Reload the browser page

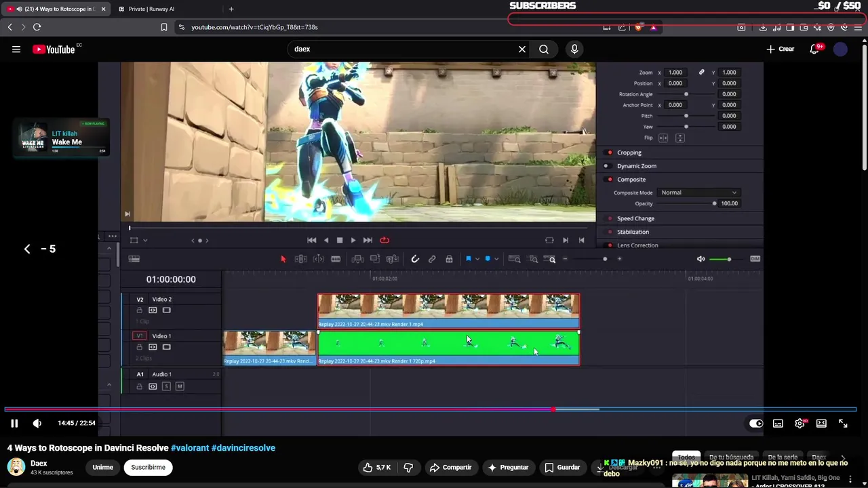pyautogui.click(x=37, y=27)
